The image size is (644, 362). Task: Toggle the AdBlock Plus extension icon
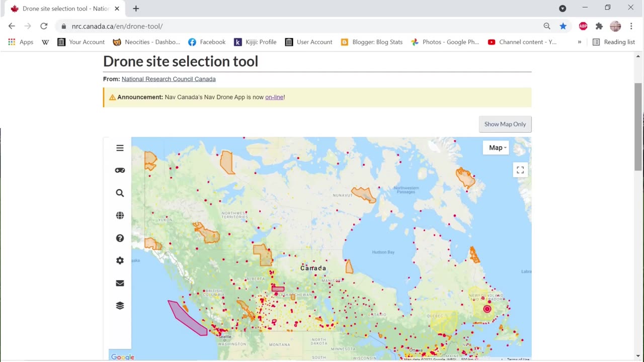(583, 26)
